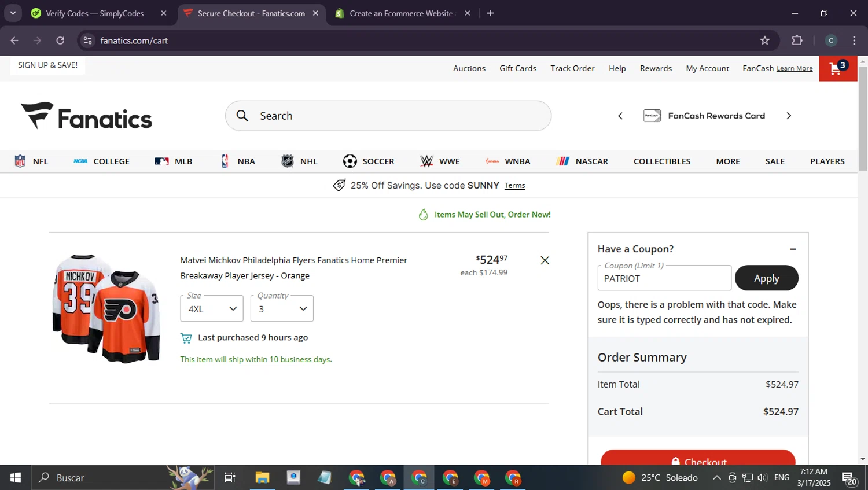The image size is (868, 490).
Task: Open the Help link
Action: click(617, 68)
